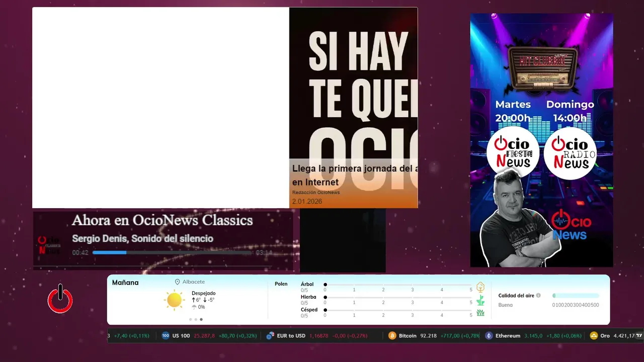The width and height of the screenshot is (644, 362).
Task: Click the 'Martes 20:00h' schedule text
Action: 513,111
